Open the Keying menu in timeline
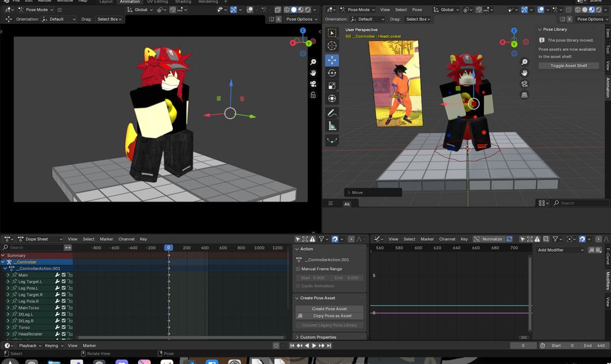The width and height of the screenshot is (611, 364). [x=54, y=345]
